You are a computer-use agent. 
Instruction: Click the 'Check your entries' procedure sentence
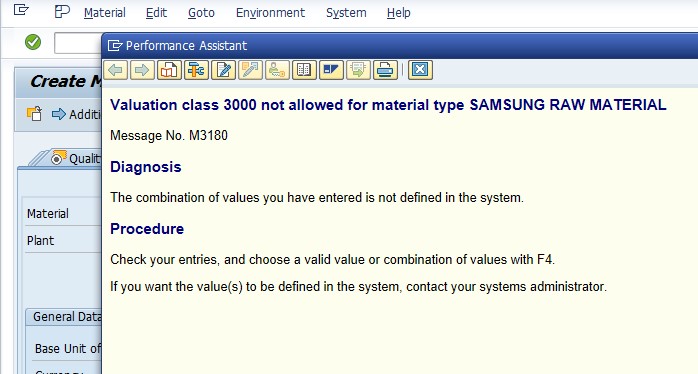333,259
